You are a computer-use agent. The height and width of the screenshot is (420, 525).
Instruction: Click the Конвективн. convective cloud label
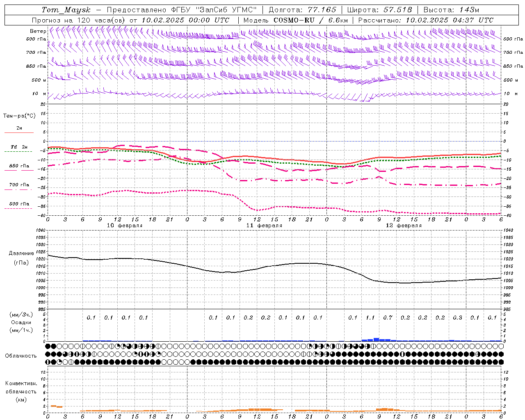21,383
